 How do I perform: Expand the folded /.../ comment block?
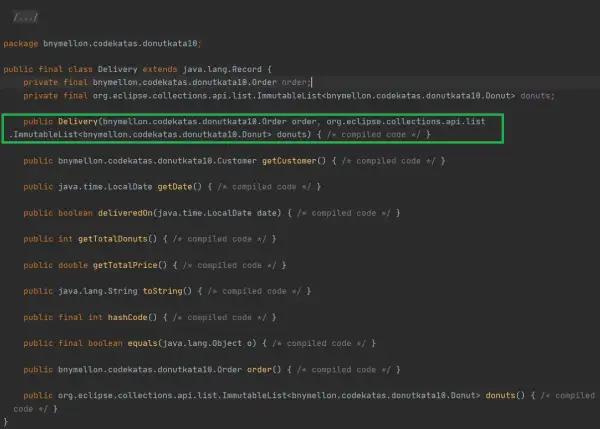coord(26,17)
